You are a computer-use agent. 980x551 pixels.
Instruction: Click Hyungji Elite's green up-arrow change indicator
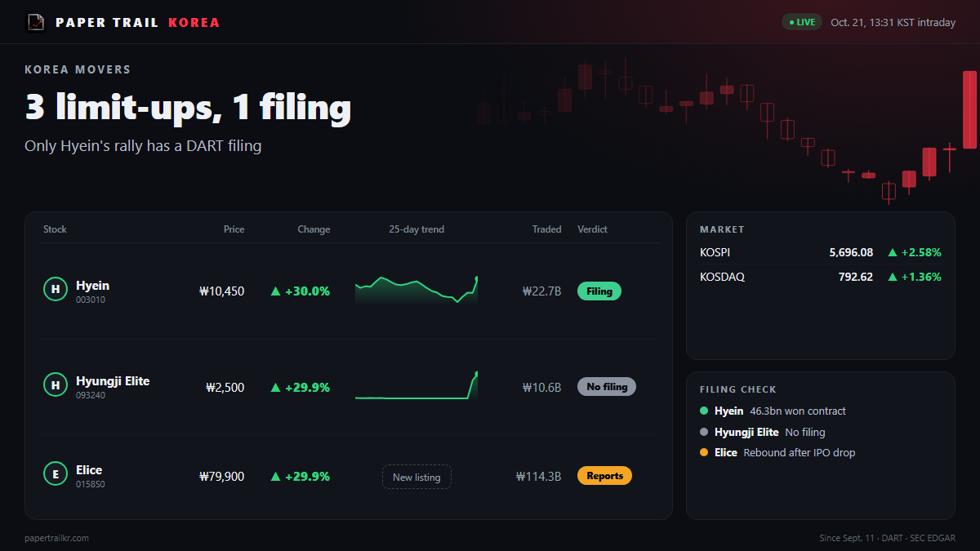click(x=276, y=388)
